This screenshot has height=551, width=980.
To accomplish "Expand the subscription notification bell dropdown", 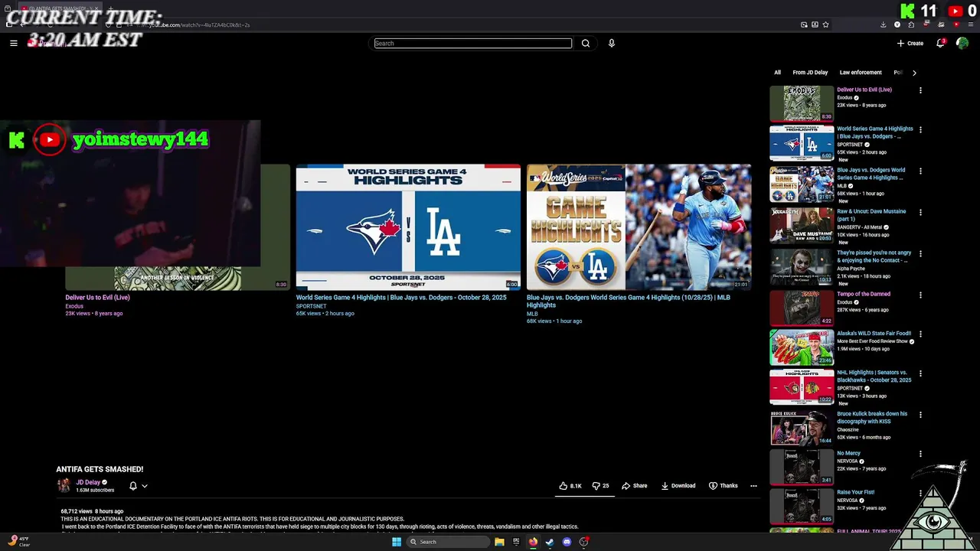I will point(138,486).
